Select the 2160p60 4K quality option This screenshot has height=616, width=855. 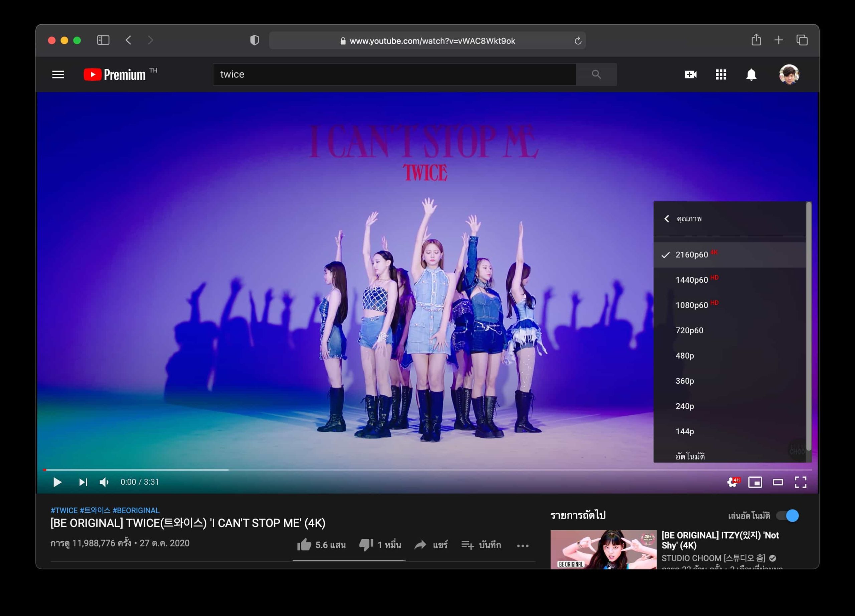point(692,255)
